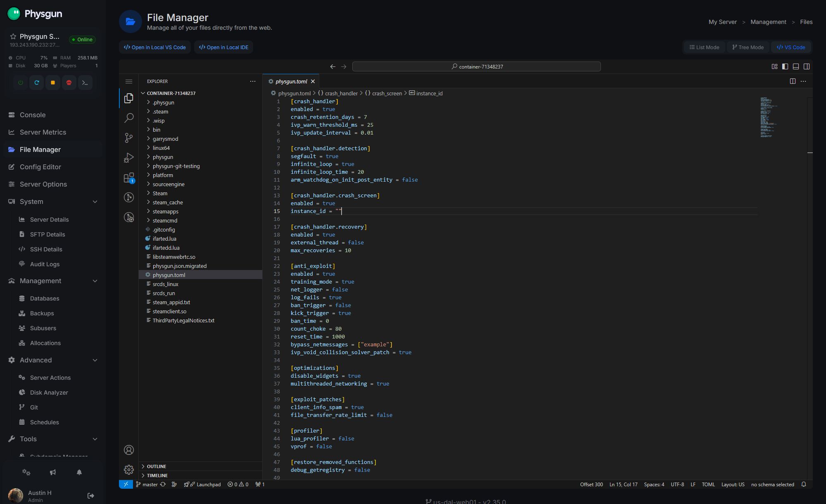The height and width of the screenshot is (504, 826).
Task: Open the sidebar notification bell icon
Action: (x=79, y=472)
